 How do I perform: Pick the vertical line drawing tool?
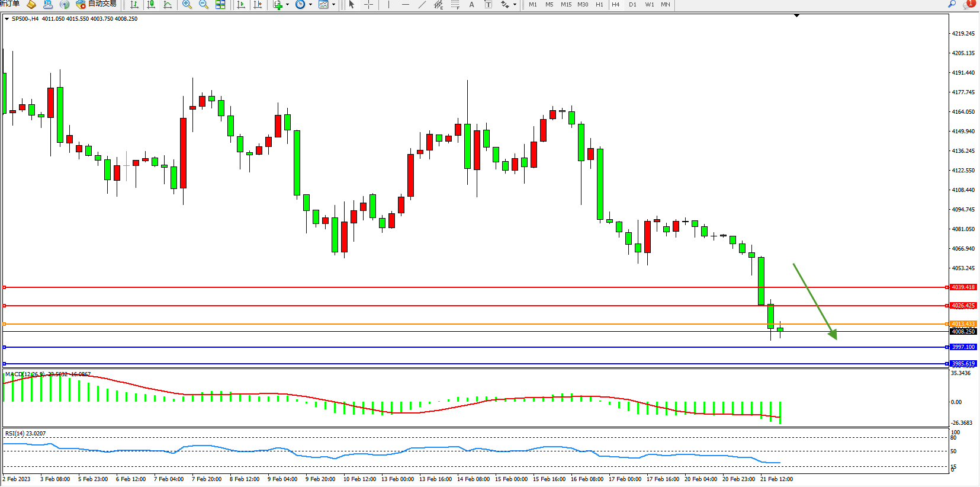(388, 5)
